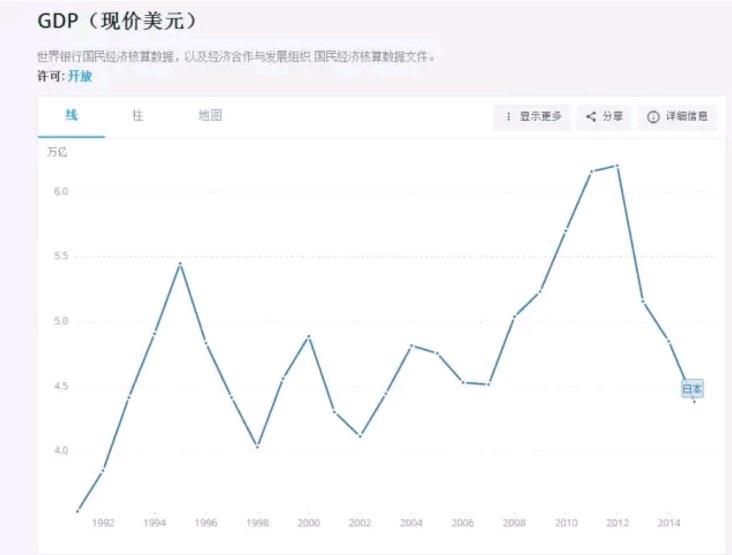The height and width of the screenshot is (555, 732).
Task: Switch to the 线 line chart tab
Action: [x=71, y=115]
